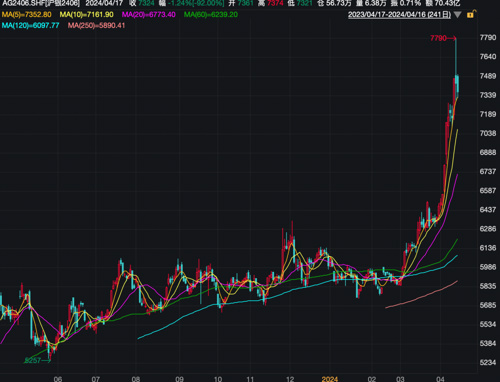
Task: Select the 12 month label on time axis
Action: [290, 379]
